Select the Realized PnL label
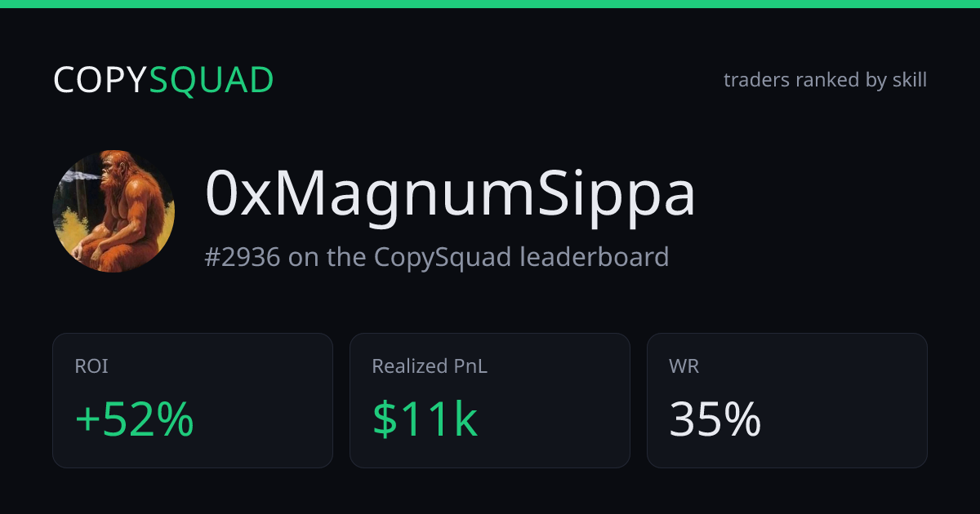Viewport: 980px width, 514px height. pos(430,366)
